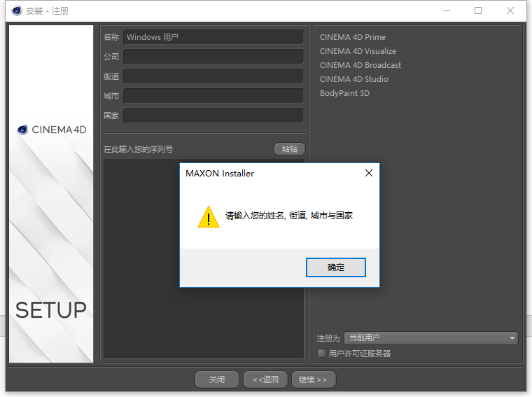
Task: Click the yellow warning triangle icon
Action: 209,216
